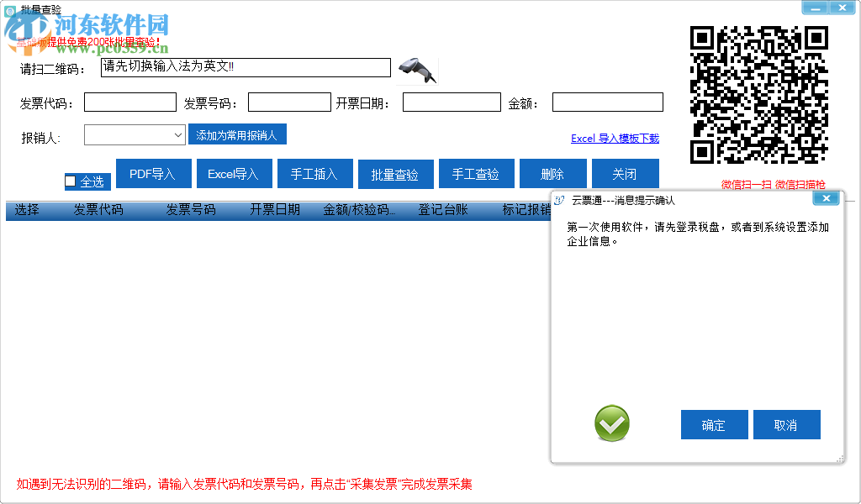
Task: Click the 手工插入 manual insert button
Action: pyautogui.click(x=314, y=173)
